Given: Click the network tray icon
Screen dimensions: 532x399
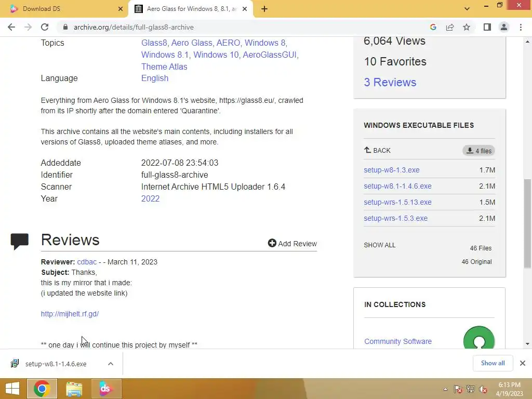Looking at the screenshot, I should [471, 389].
